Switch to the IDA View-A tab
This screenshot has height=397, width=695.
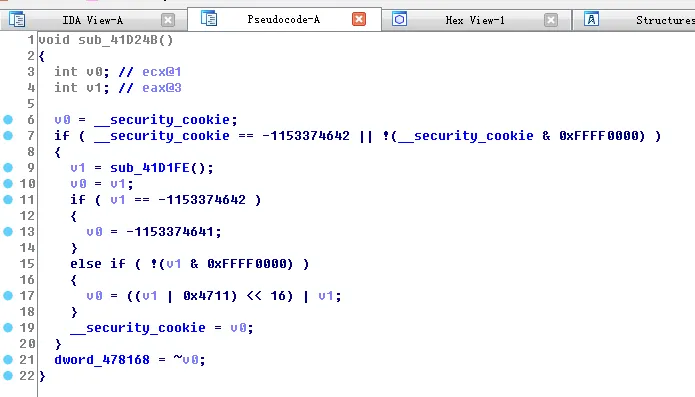click(93, 20)
